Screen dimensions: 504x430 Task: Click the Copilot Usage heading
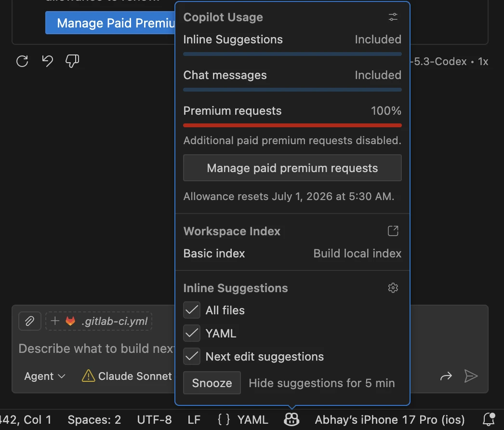tap(223, 17)
